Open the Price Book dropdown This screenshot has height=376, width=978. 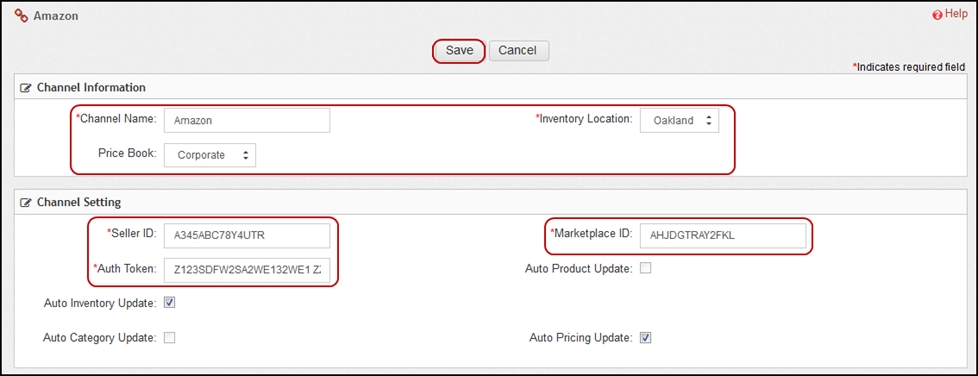click(x=210, y=155)
